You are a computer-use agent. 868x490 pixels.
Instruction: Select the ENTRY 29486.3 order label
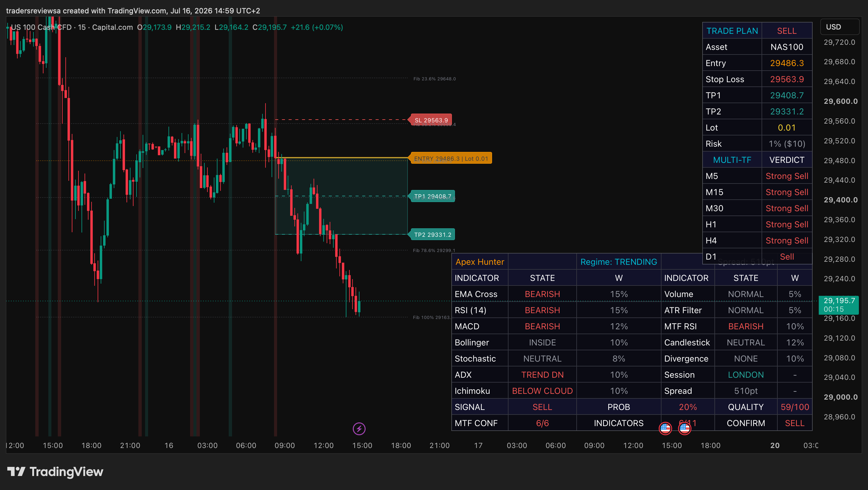[450, 158]
